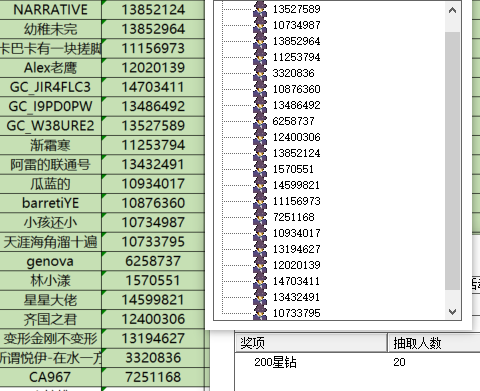480x391 pixels.
Task: Select spreadsheet cell 渐霜寒
Action: [x=51, y=145]
